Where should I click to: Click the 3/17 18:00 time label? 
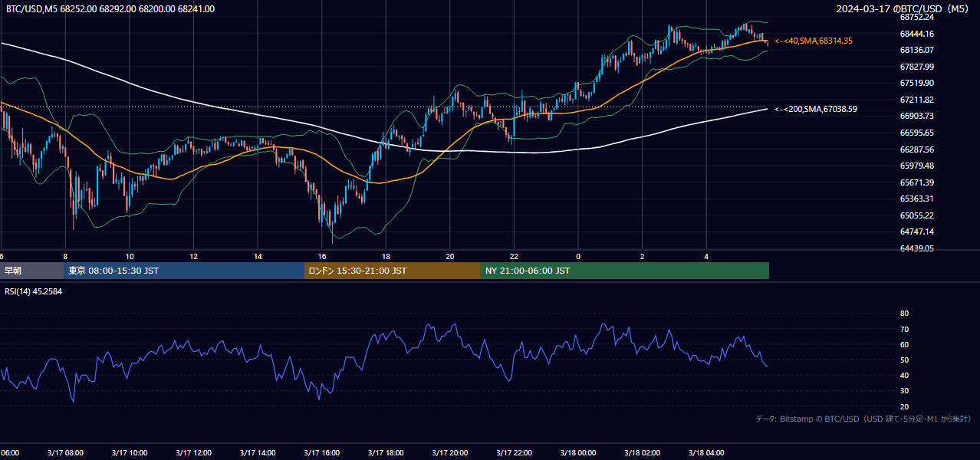(386, 453)
